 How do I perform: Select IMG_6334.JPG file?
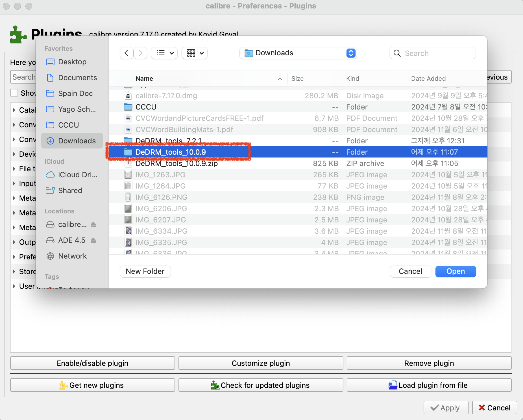coord(298,231)
